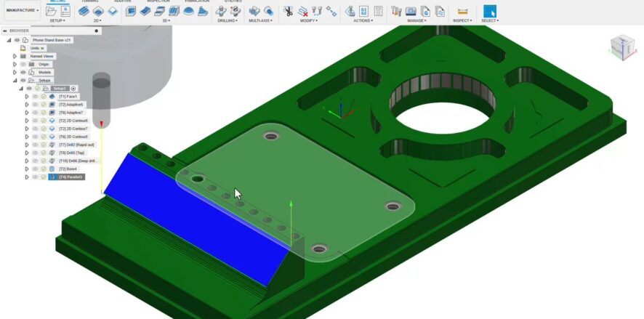Toggle eye icon for the [T1] Face1 operation
The width and height of the screenshot is (644, 319).
pyautogui.click(x=34, y=96)
